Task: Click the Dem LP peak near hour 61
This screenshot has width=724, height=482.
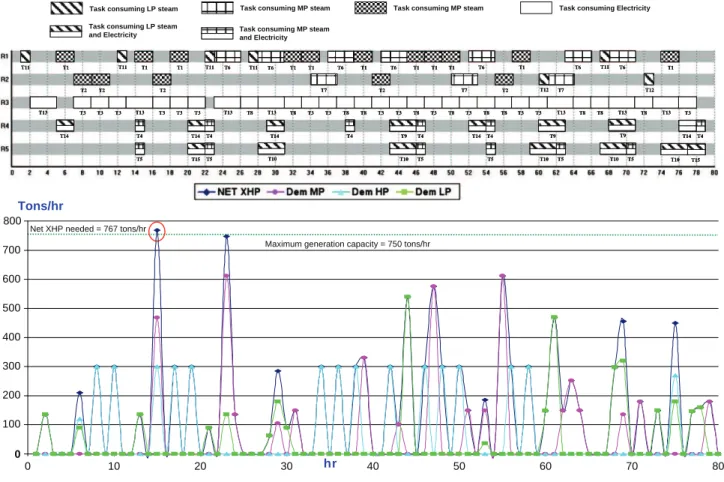Action: (x=554, y=317)
